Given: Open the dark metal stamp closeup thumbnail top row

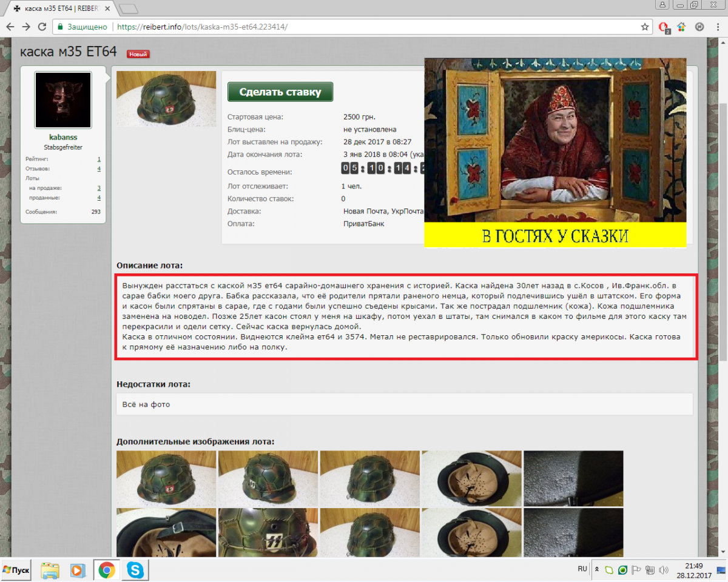Looking at the screenshot, I should click(x=574, y=478).
